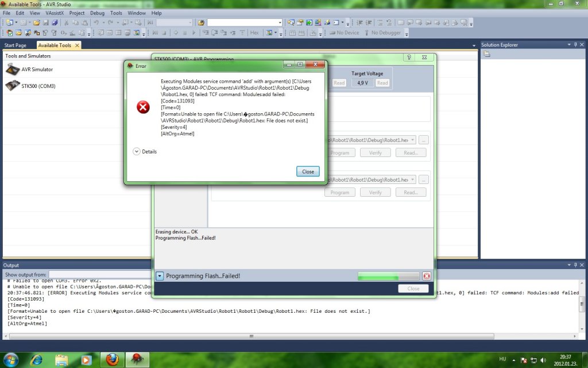The width and height of the screenshot is (588, 368).
Task: Click Read next to Target Voltage
Action: [x=382, y=83]
